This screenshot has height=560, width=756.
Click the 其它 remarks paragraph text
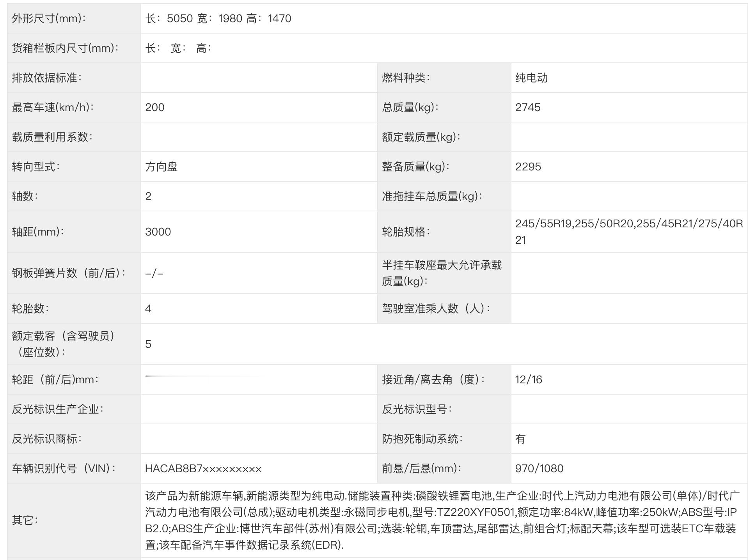coord(441,520)
